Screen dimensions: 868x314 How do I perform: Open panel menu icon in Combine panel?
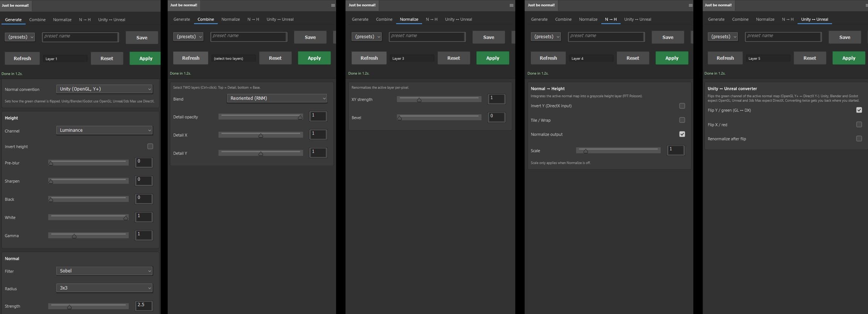tap(333, 5)
